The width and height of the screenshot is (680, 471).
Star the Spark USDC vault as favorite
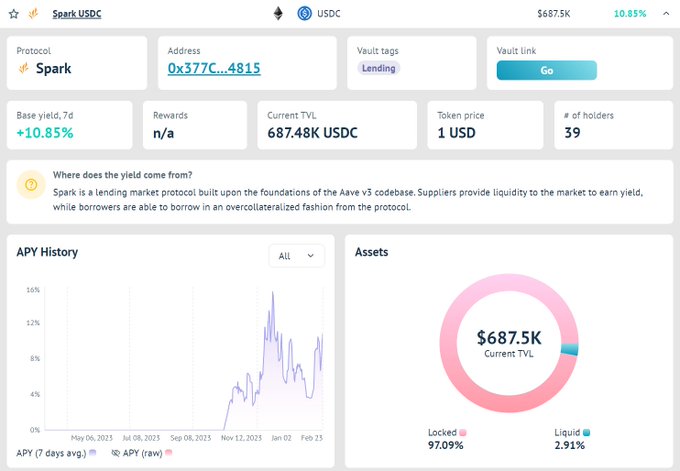[x=14, y=14]
